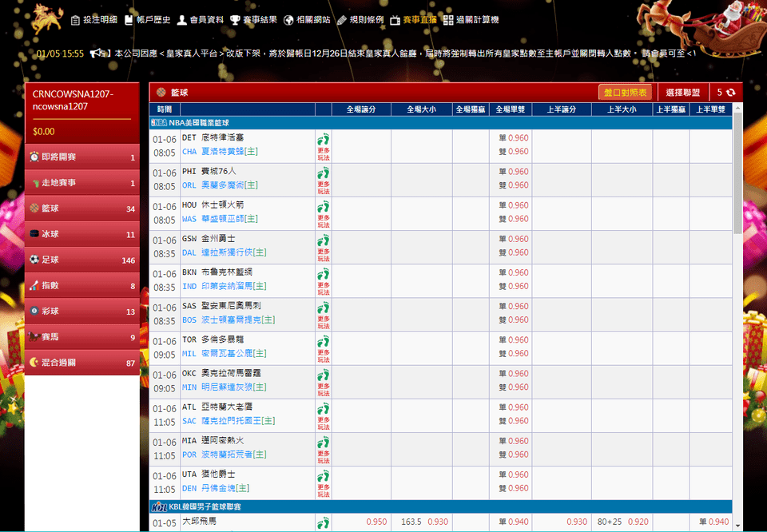Open 相關網站 related sites menu item
Screen dimensions: 767x532
tap(312, 20)
